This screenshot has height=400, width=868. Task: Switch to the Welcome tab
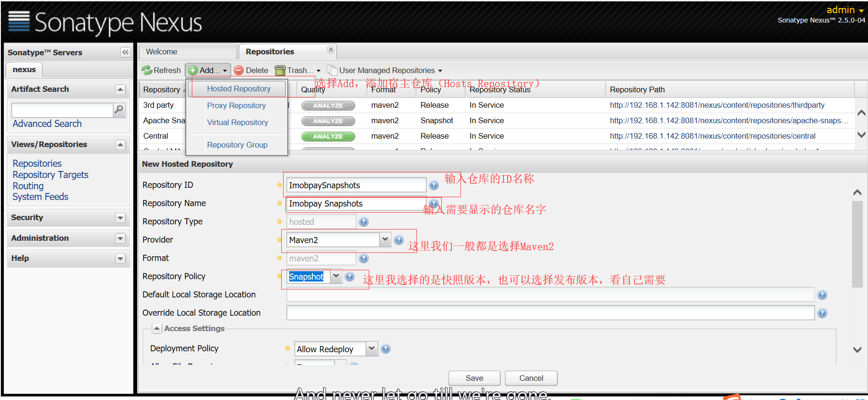click(x=188, y=52)
